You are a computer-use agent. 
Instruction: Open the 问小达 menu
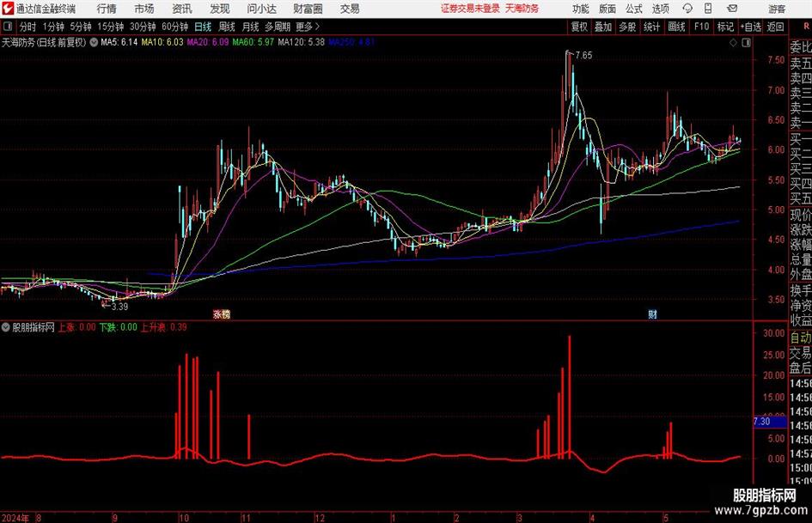[261, 9]
